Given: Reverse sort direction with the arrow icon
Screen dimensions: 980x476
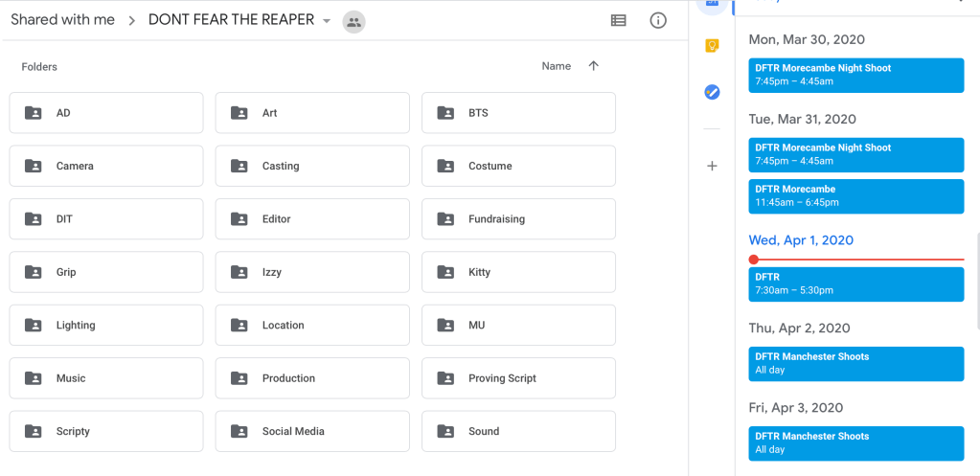Looking at the screenshot, I should (593, 66).
